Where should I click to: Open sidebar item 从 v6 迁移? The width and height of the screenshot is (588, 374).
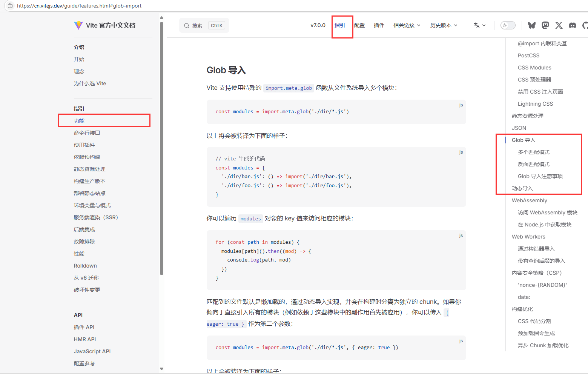[86, 278]
